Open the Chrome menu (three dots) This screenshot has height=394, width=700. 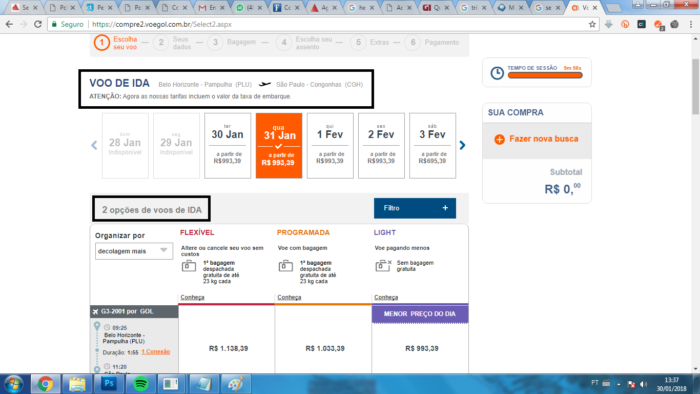691,25
